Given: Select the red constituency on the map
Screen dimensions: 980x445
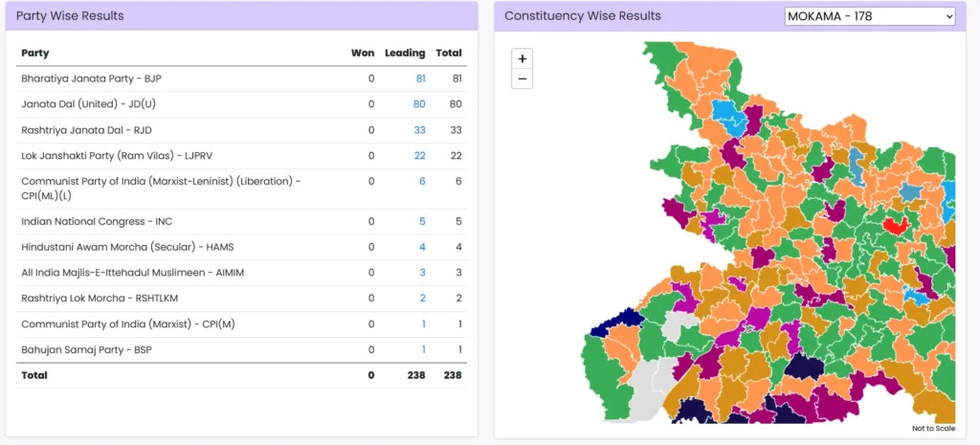Looking at the screenshot, I should [896, 226].
